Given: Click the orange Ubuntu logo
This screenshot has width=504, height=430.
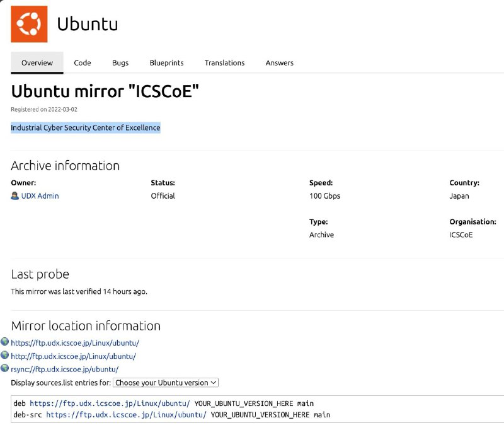Looking at the screenshot, I should coord(29,24).
